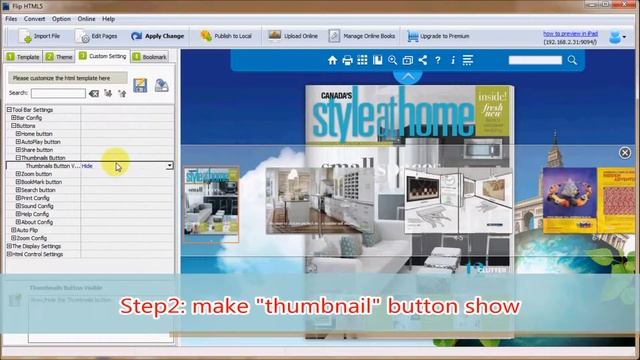Click the flipbook Home icon
The width and height of the screenshot is (640, 360).
[332, 60]
